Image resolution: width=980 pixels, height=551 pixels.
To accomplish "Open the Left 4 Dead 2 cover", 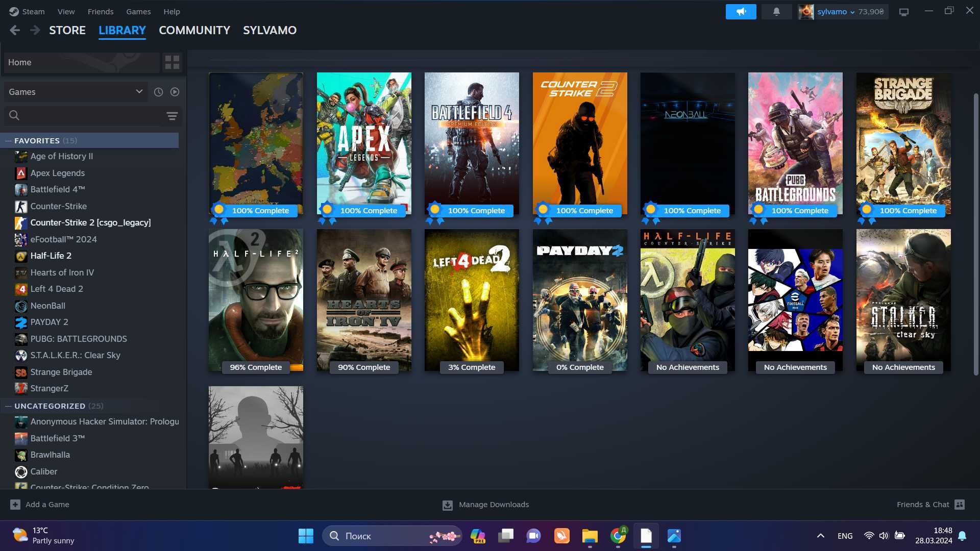I will tap(472, 300).
